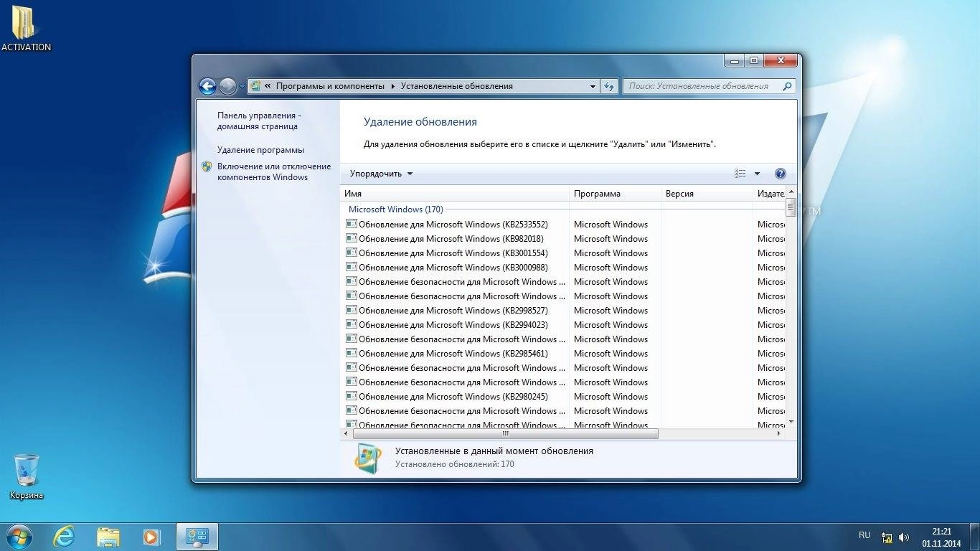
Task: Open Панель управления - домашняя страница link
Action: [x=259, y=121]
